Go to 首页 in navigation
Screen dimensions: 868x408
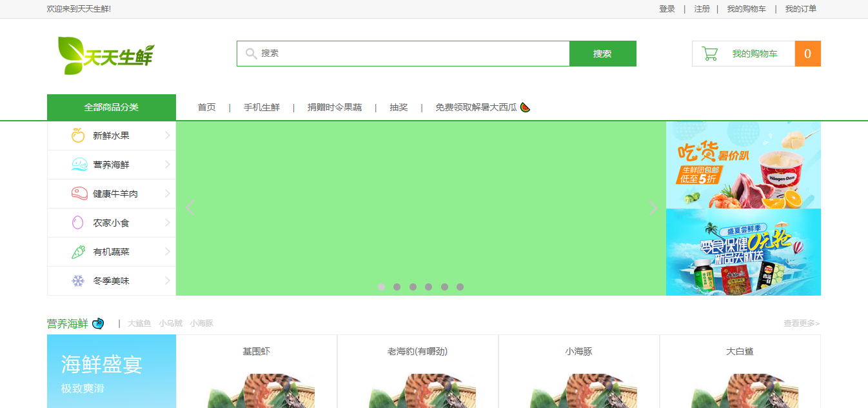(x=207, y=107)
